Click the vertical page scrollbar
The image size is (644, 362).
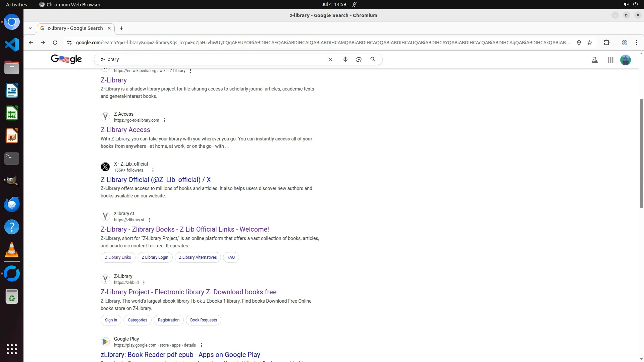641,153
